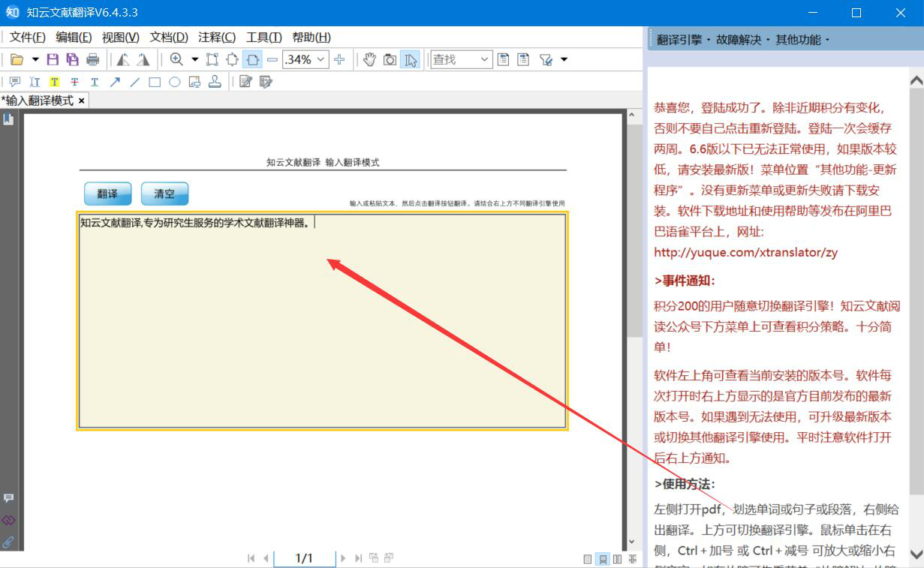Click the annotations list icon beside the pencil
The height and width of the screenshot is (568, 924).
coord(265,82)
